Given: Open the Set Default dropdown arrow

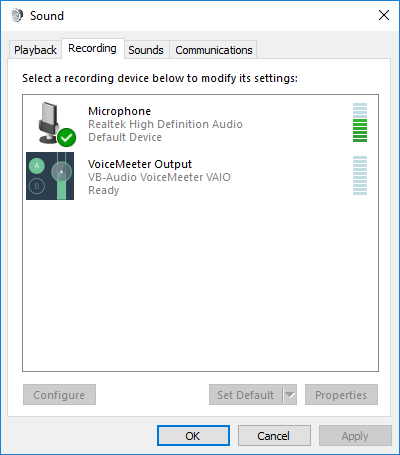Looking at the screenshot, I should pos(290,395).
